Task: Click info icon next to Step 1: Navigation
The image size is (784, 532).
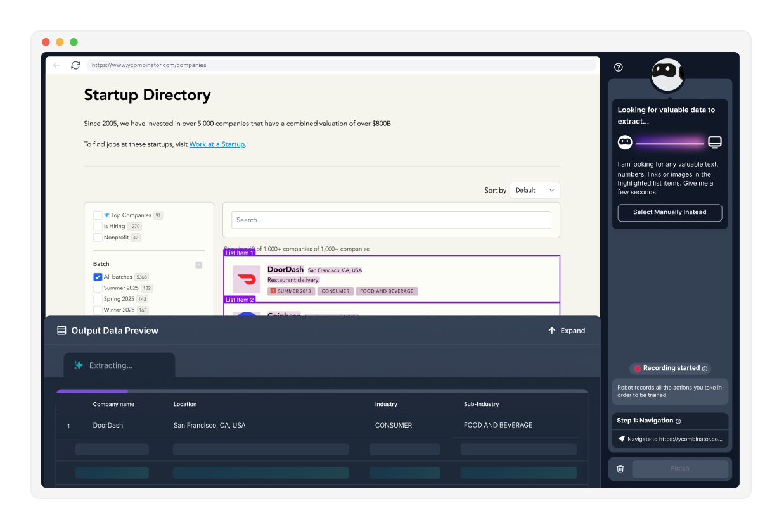Action: [678, 421]
